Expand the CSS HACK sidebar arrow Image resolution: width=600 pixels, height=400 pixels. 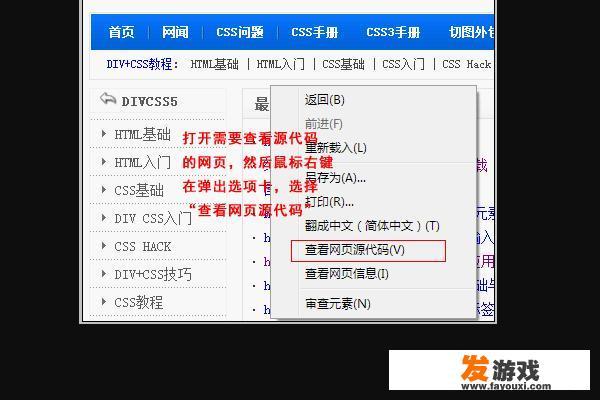pos(104,245)
